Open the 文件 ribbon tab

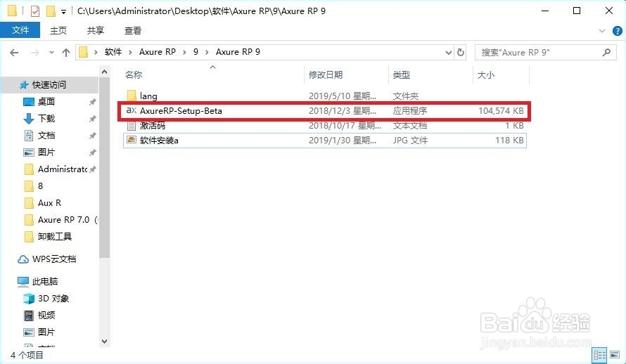pos(20,30)
